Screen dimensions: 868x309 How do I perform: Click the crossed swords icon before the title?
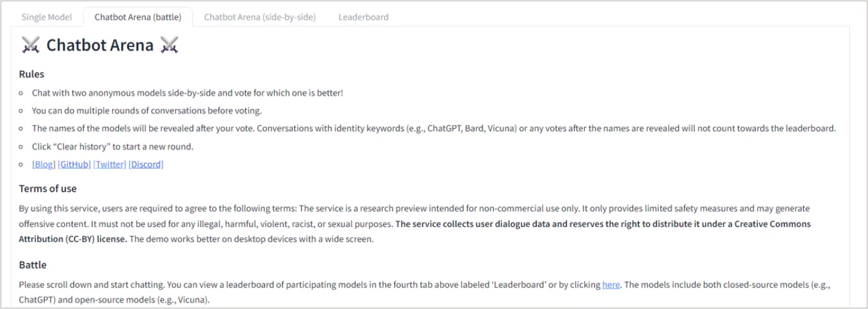tap(30, 45)
